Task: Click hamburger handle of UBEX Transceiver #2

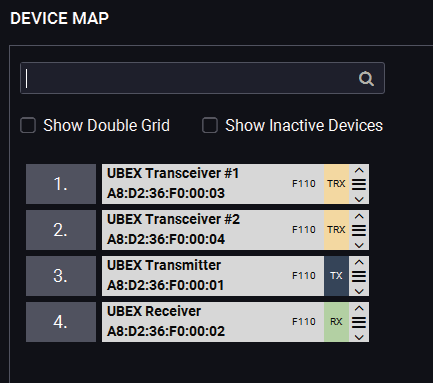Action: click(x=359, y=230)
